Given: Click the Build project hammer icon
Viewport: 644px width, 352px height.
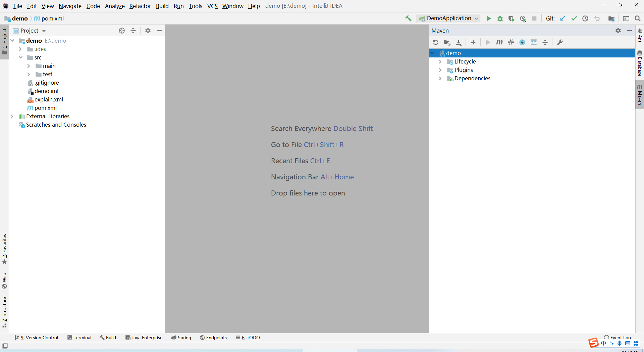Looking at the screenshot, I should click(408, 18).
